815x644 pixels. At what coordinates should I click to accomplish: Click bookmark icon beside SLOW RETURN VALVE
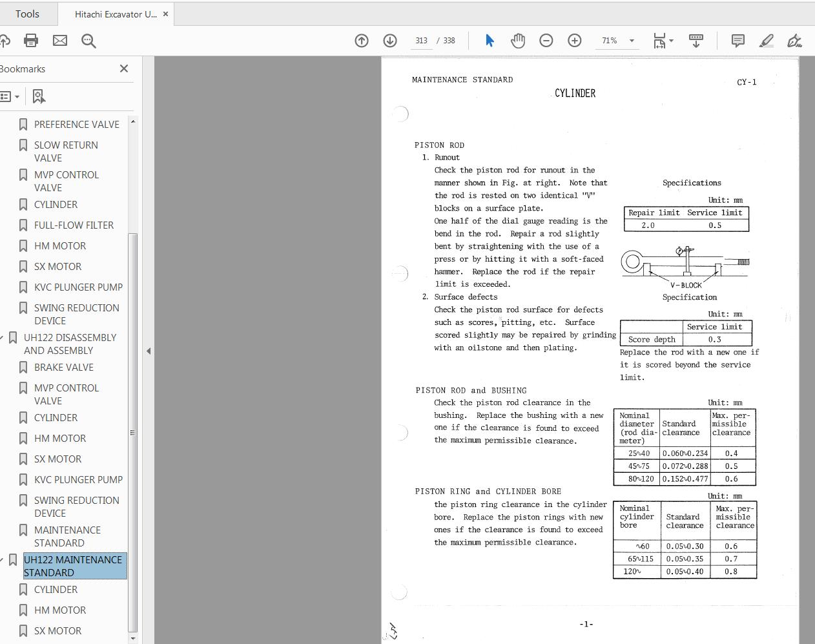pyautogui.click(x=23, y=145)
